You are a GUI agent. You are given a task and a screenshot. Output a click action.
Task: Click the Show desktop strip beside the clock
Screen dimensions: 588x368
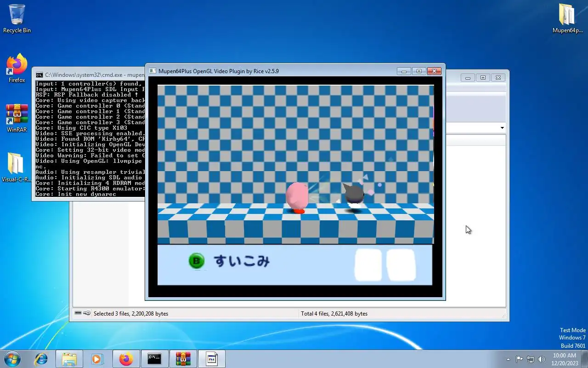pyautogui.click(x=585, y=359)
